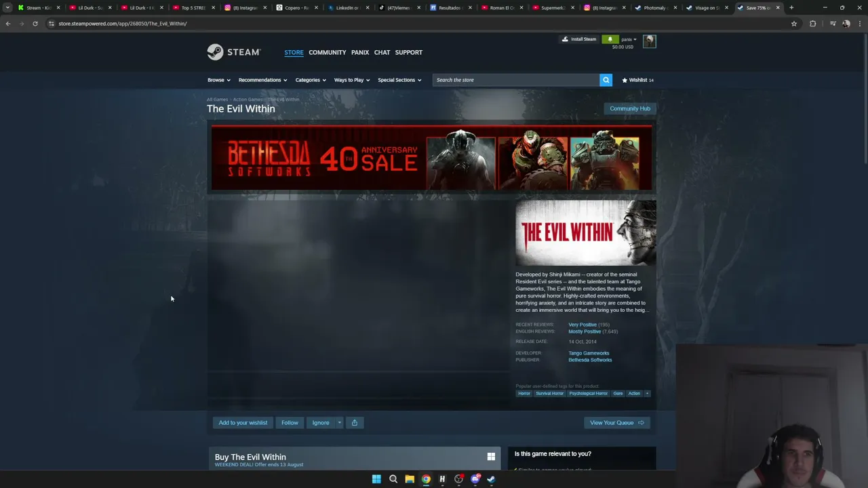This screenshot has width=868, height=488.
Task: Open the user avatar profile picture
Action: (x=649, y=41)
